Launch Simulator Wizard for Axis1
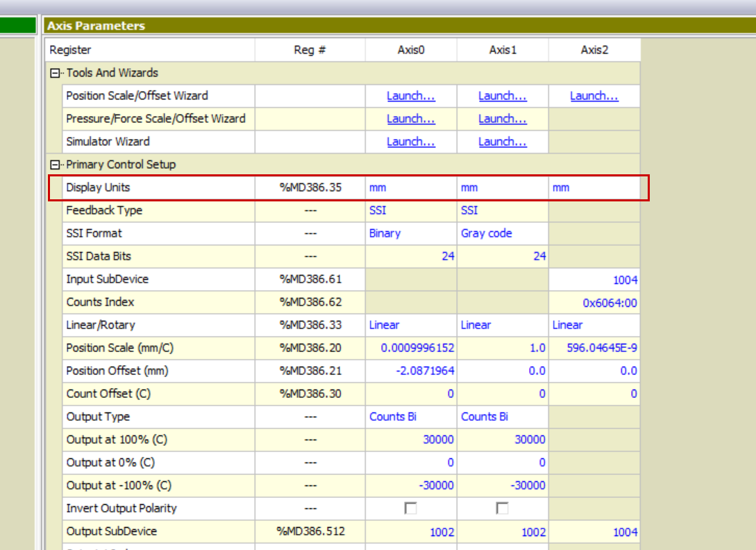 (503, 142)
